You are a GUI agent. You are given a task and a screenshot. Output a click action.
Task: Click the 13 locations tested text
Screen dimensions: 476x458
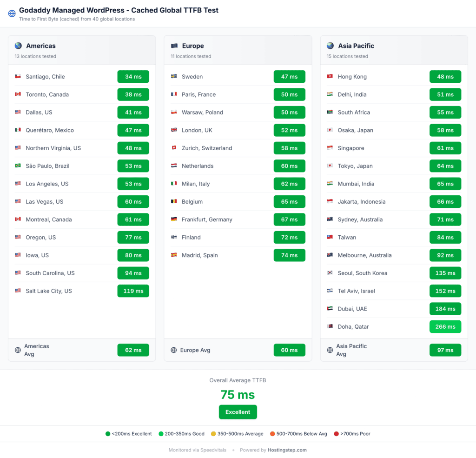pyautogui.click(x=35, y=56)
